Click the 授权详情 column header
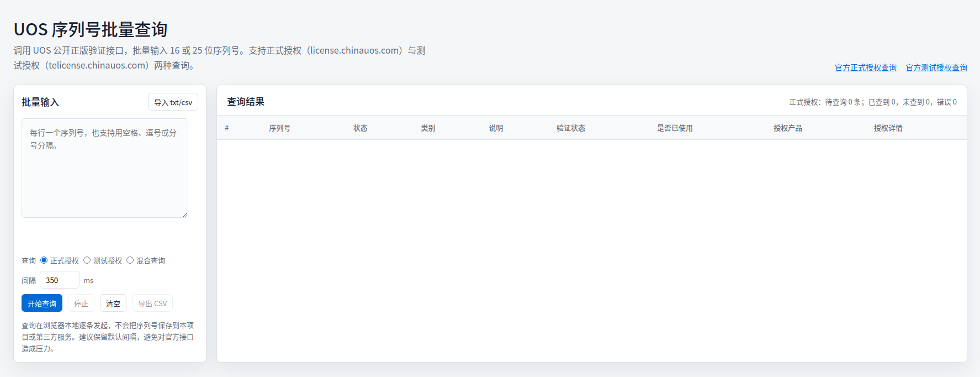This screenshot has height=377, width=980. coord(888,128)
